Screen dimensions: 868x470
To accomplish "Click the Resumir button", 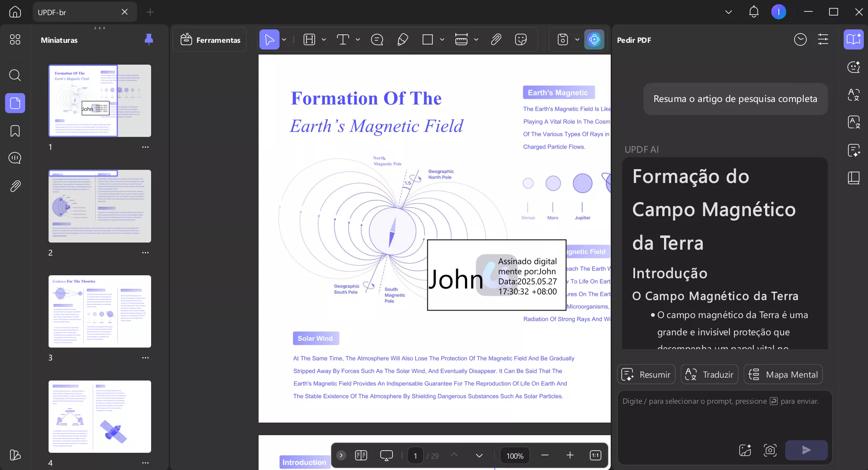I will click(x=646, y=374).
